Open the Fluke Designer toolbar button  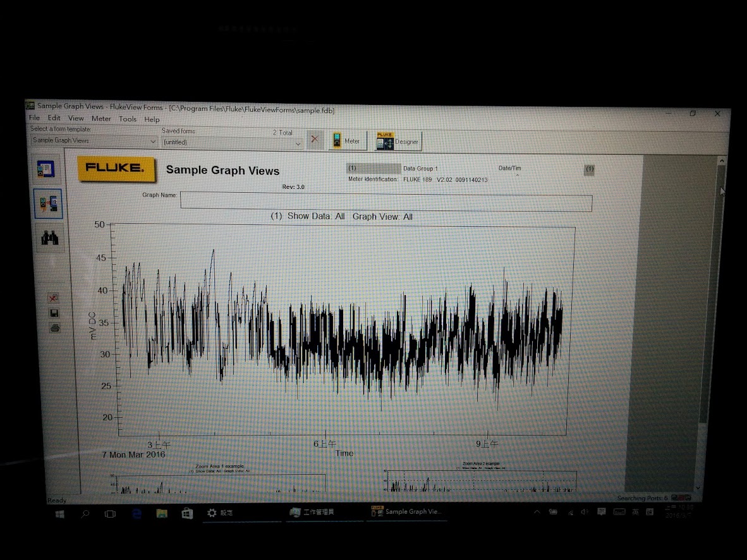point(398,142)
